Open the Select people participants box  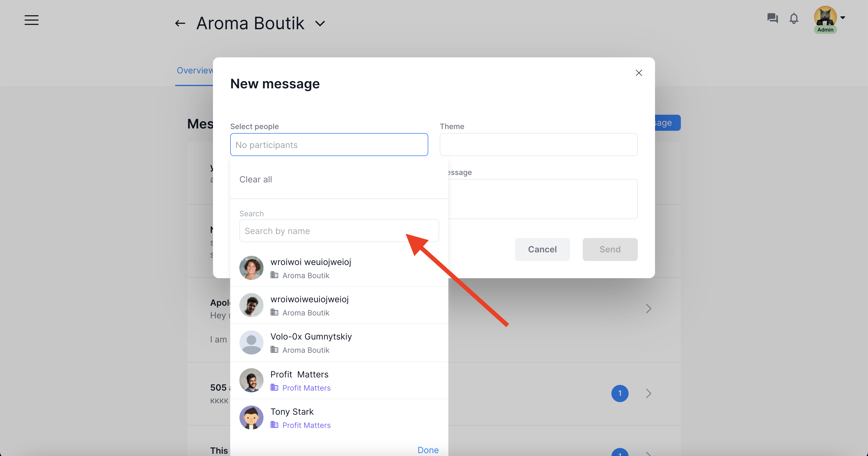(x=329, y=145)
